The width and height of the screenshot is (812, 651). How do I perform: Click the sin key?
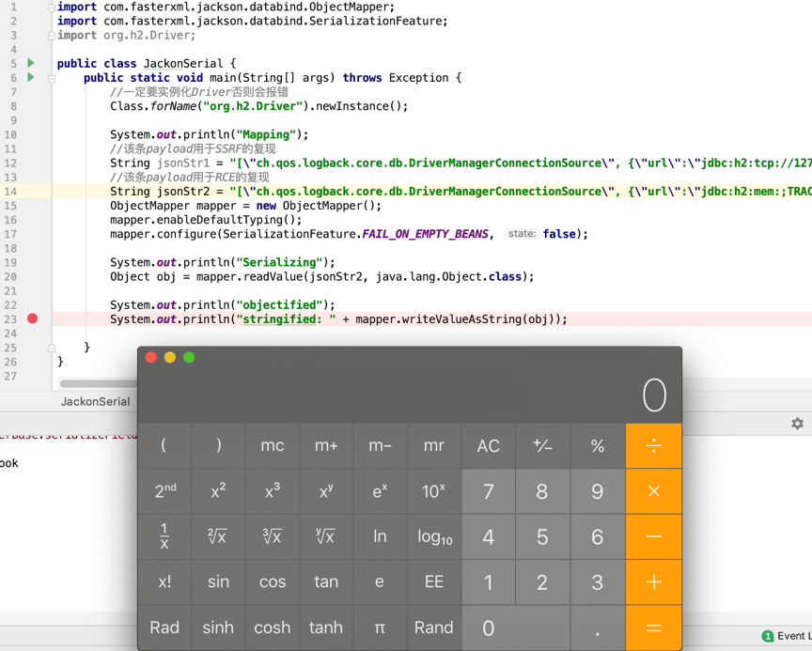[219, 582]
